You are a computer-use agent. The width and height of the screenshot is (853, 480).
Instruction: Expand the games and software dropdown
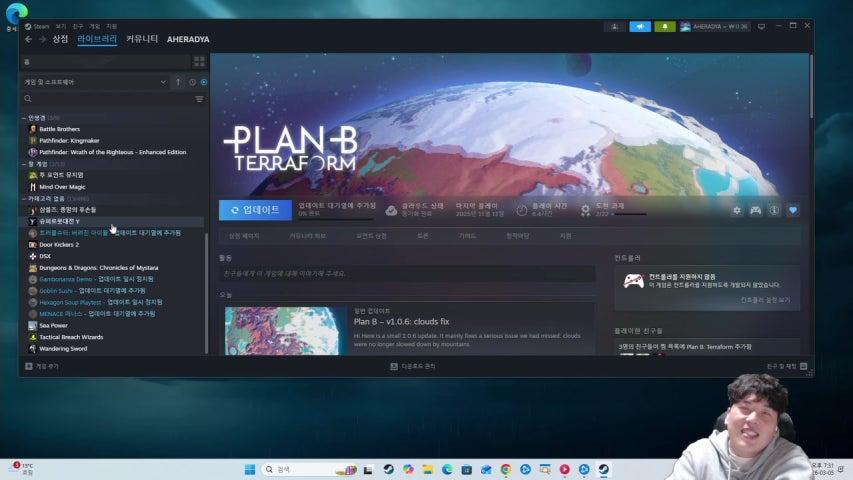(163, 82)
